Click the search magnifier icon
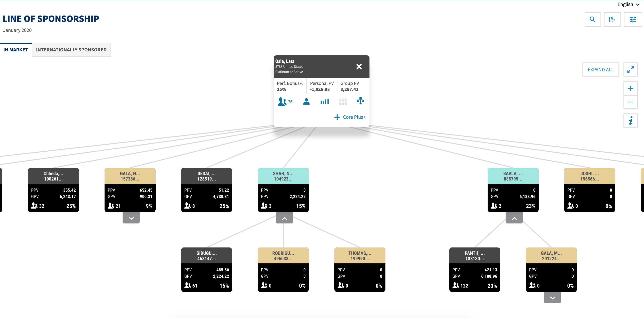Screen dimensions: 644x318 click(x=593, y=20)
